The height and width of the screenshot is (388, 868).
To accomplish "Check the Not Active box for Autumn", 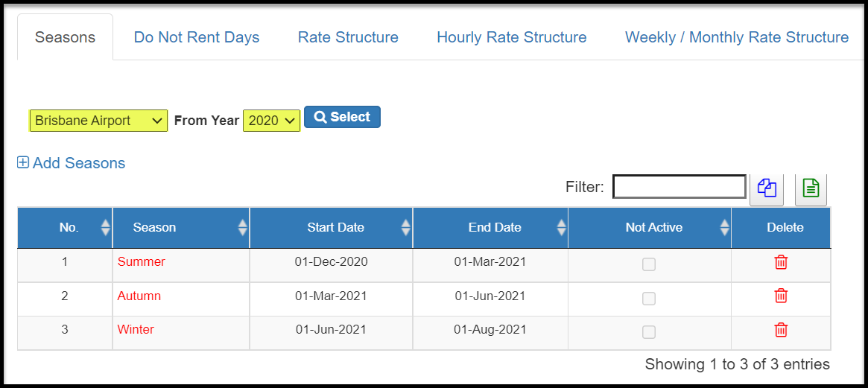I will (x=649, y=299).
